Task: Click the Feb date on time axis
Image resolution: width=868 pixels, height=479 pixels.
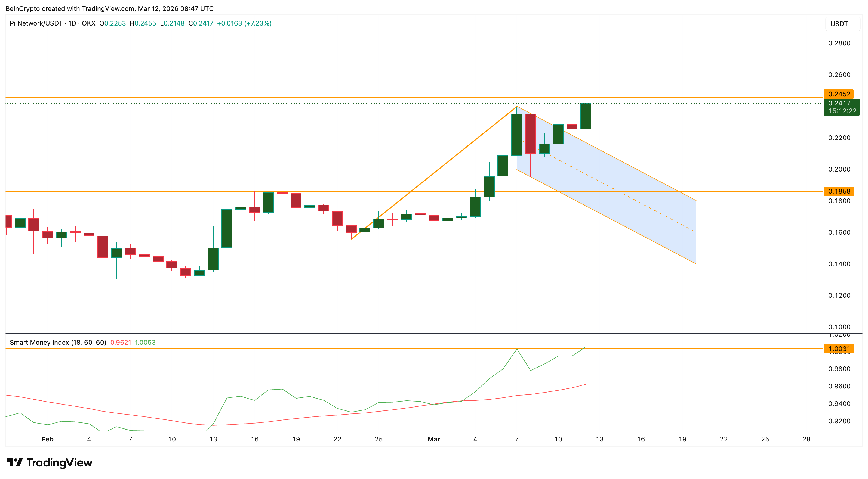Action: (x=48, y=439)
